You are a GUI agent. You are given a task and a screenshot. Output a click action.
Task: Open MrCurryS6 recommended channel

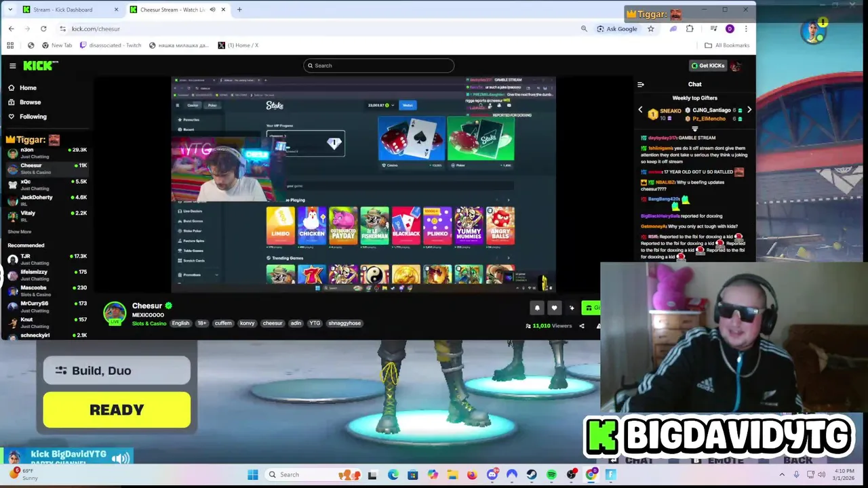46,306
